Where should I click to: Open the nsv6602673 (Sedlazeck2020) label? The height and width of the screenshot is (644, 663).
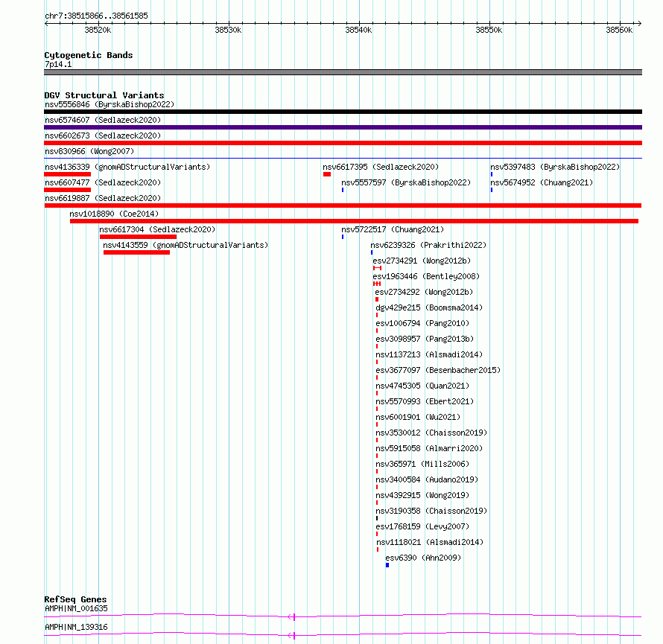click(103, 136)
